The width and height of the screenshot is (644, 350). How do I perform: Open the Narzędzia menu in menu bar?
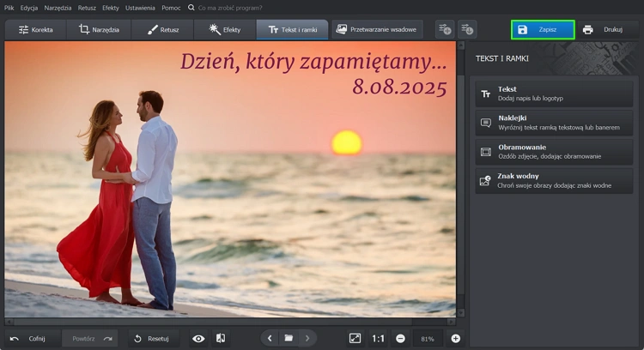58,8
